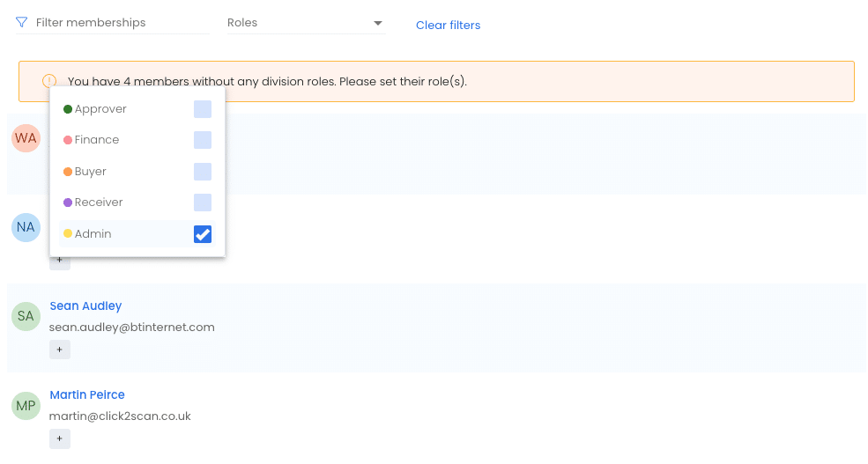The height and width of the screenshot is (464, 868).
Task: Open Martin Peirce's member profile
Action: 87,394
